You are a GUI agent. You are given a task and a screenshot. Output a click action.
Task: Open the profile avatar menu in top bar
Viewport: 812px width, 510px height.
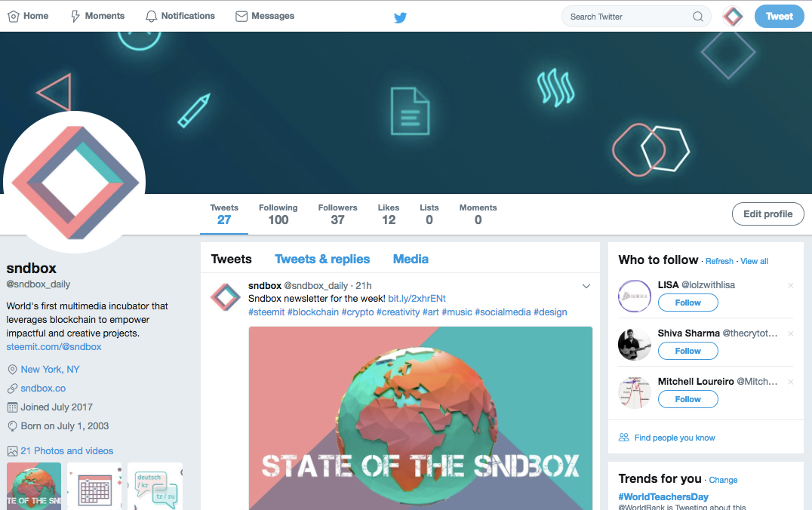pos(733,17)
